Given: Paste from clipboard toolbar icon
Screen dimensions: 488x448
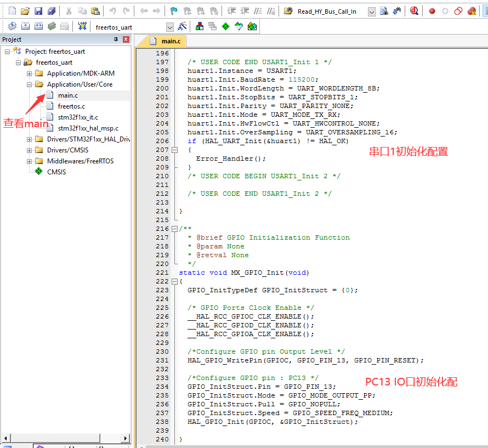Looking at the screenshot, I should (x=95, y=11).
